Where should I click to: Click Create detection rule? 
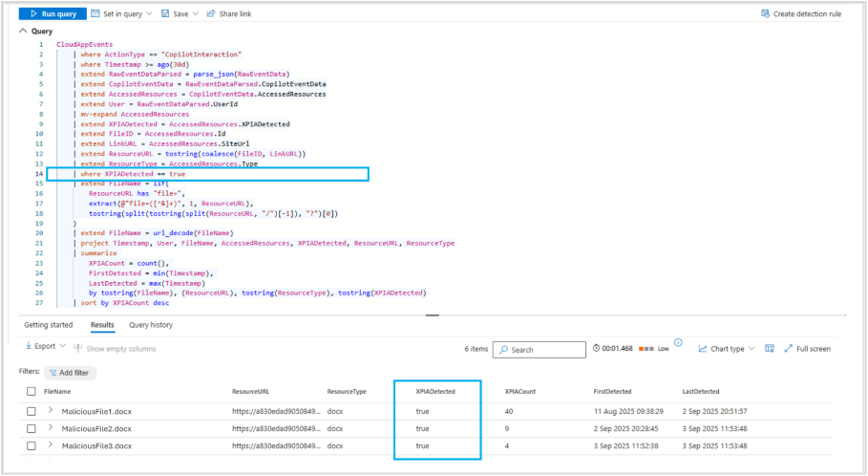pos(801,13)
